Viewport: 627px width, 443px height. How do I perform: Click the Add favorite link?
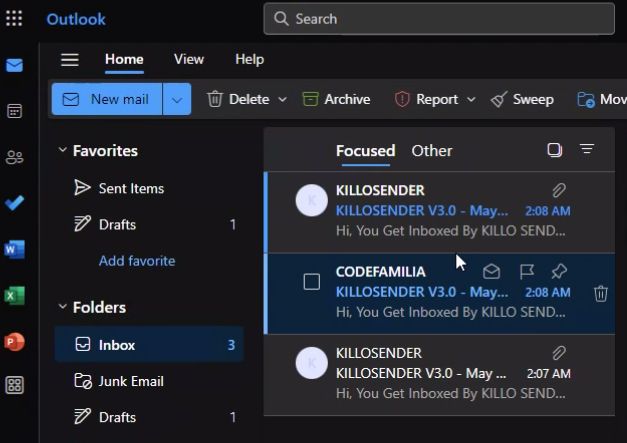(x=137, y=261)
